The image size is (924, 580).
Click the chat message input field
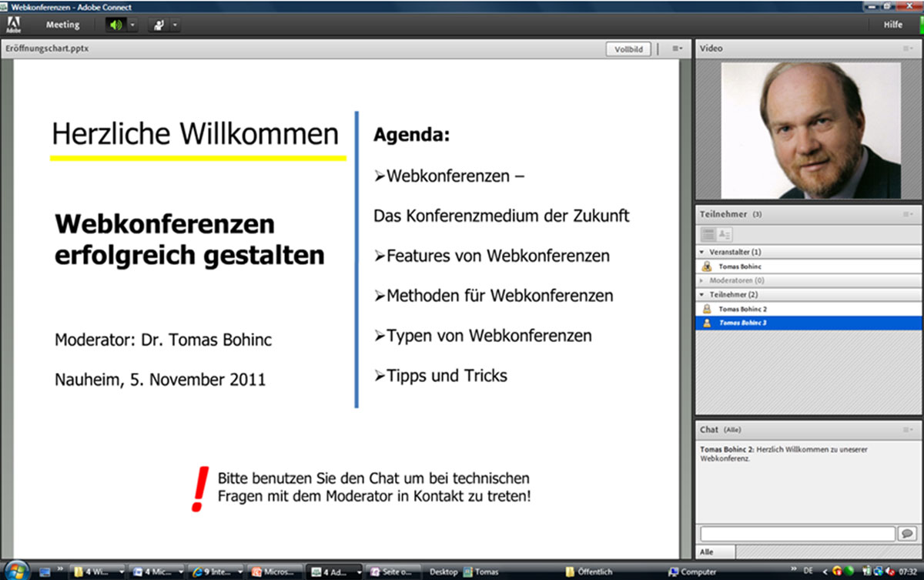click(797, 534)
